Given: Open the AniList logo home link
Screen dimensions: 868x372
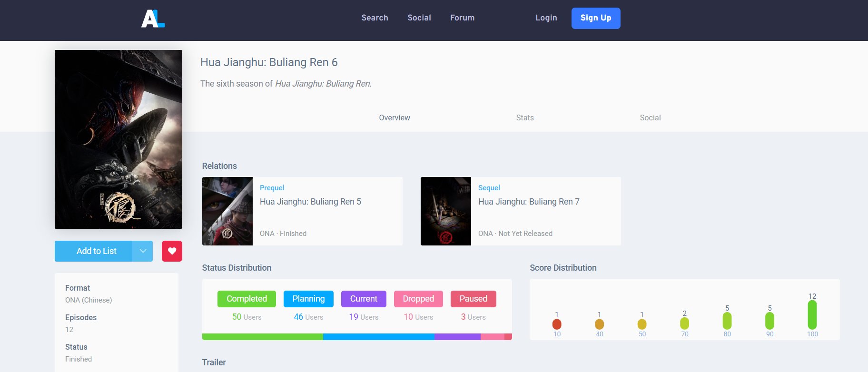Looking at the screenshot, I should [153, 18].
